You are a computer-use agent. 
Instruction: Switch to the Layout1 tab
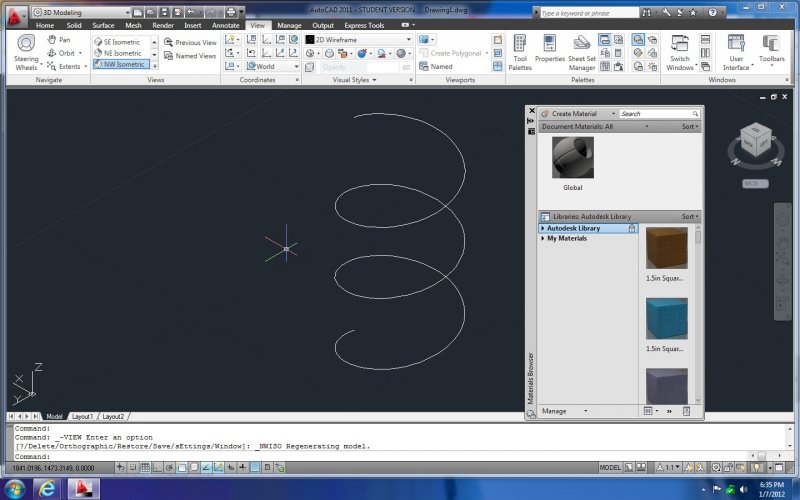point(82,416)
